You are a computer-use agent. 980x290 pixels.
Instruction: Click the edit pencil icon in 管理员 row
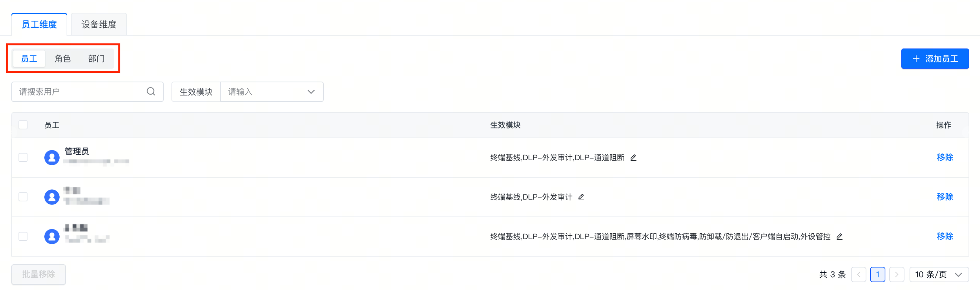633,158
